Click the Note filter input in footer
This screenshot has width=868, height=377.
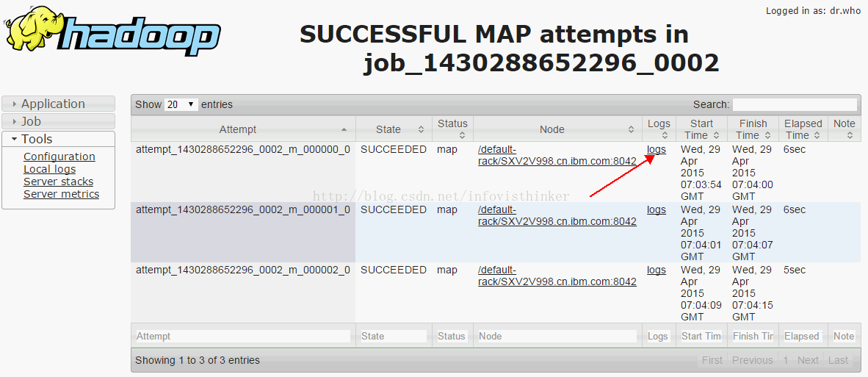[x=845, y=336]
